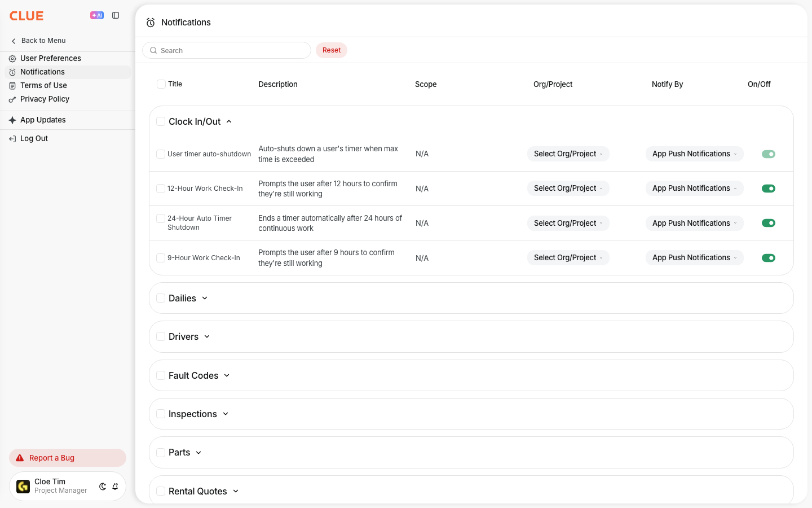Disable the 9-Hour Work Check-In switch
This screenshot has width=812, height=508.
(769, 258)
